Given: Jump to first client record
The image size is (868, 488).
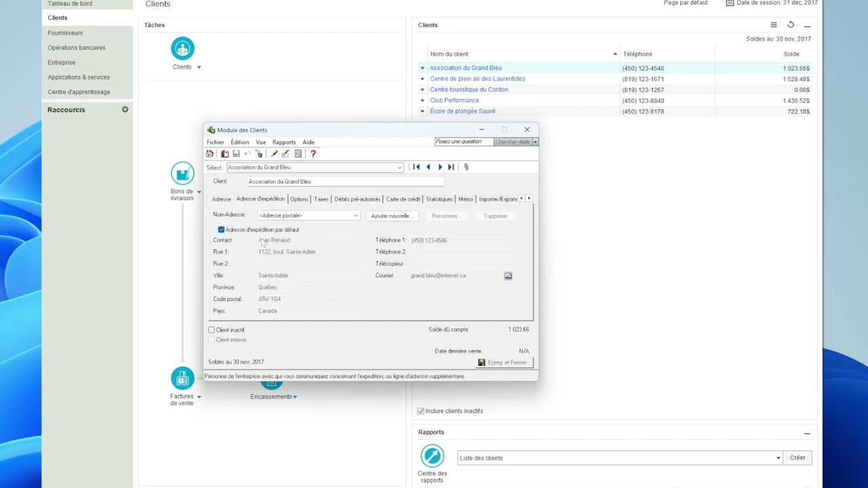Looking at the screenshot, I should [x=416, y=167].
